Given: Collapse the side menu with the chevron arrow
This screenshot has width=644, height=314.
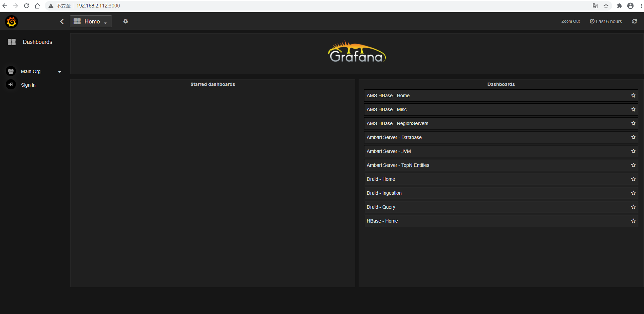Looking at the screenshot, I should 62,21.
